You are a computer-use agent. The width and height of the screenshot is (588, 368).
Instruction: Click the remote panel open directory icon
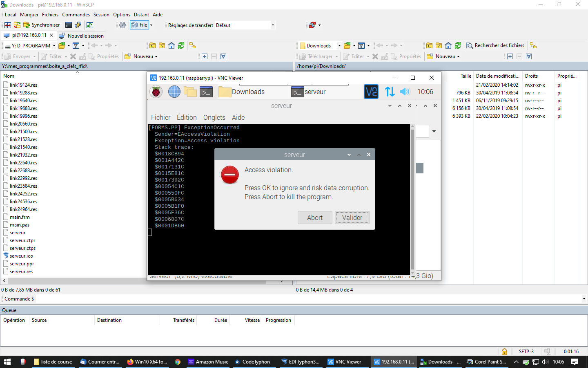[x=347, y=45]
